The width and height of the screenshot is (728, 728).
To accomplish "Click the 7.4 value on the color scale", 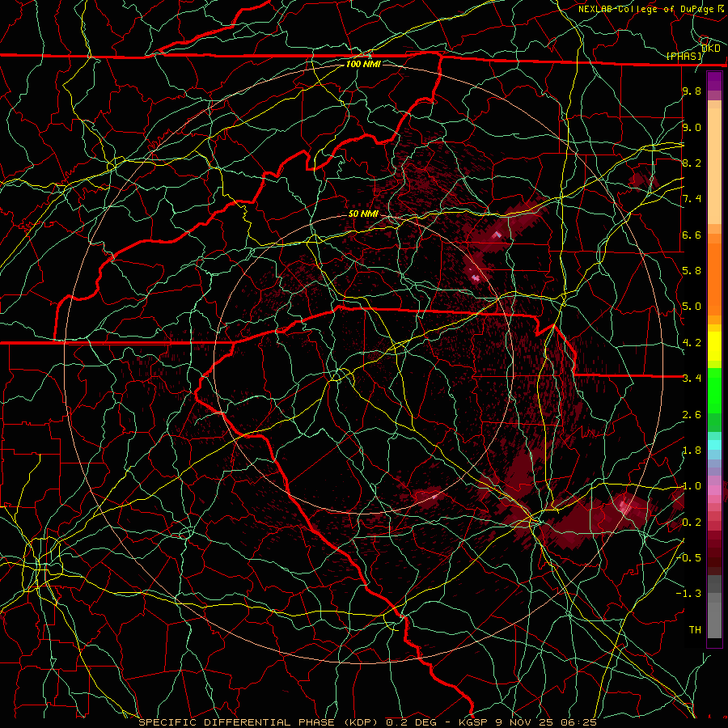I will [692, 199].
